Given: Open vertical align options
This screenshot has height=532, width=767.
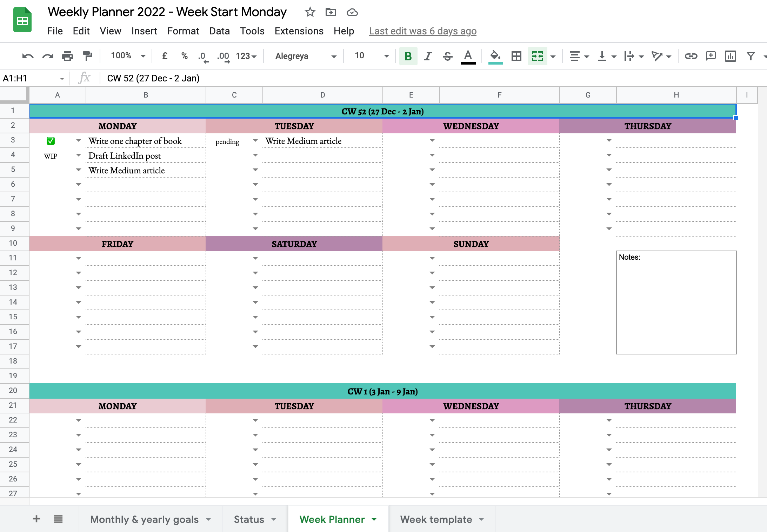Looking at the screenshot, I should pyautogui.click(x=607, y=56).
